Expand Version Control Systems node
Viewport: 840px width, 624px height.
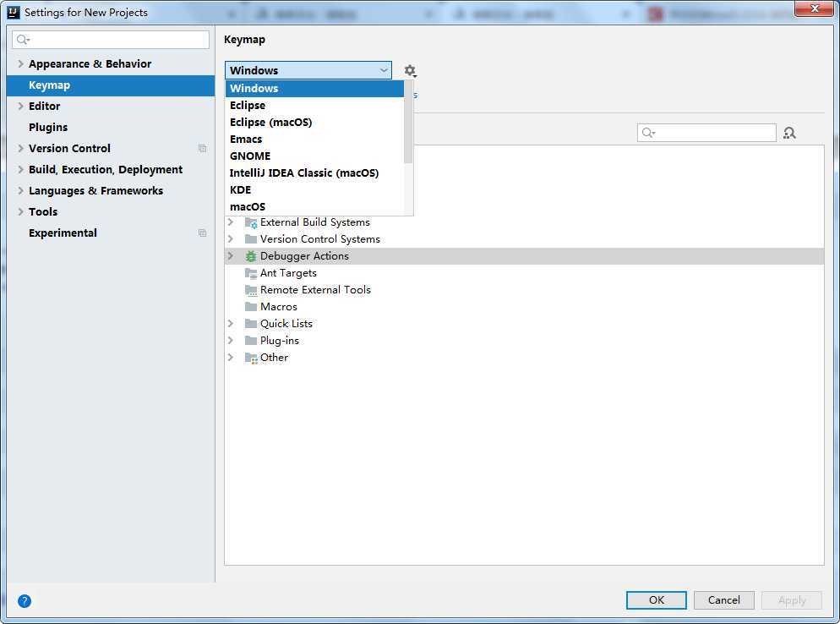tap(231, 239)
